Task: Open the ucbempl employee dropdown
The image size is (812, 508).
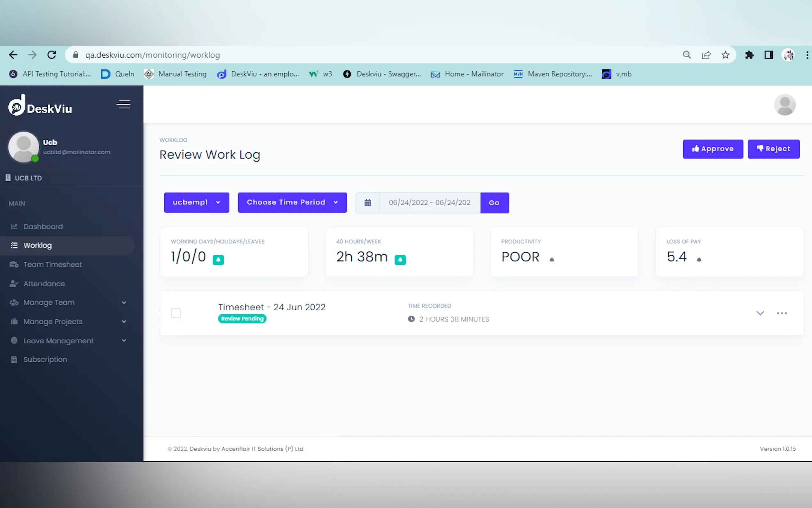Action: (x=196, y=202)
